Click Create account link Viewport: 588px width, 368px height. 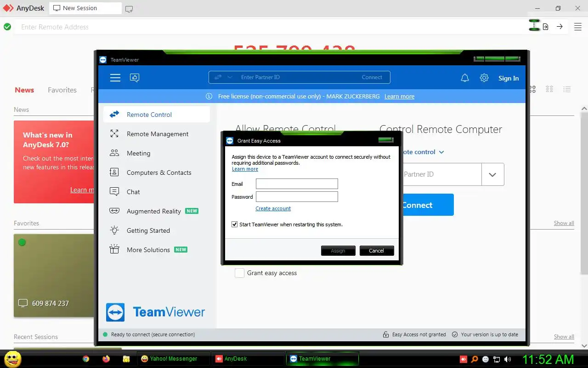coord(273,208)
